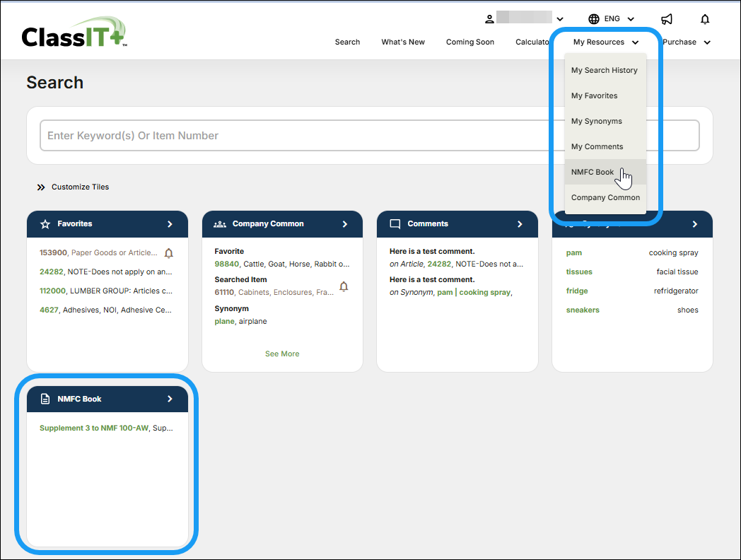Open Favorites tile using its arrow
This screenshot has height=560, width=741.
pos(170,223)
